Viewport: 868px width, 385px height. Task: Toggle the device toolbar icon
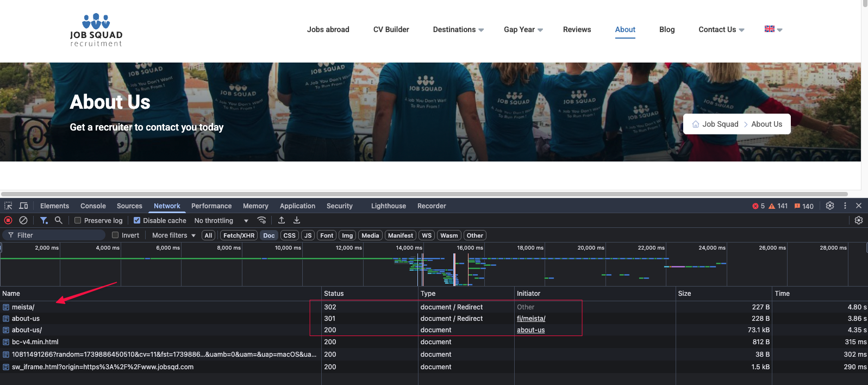click(23, 206)
